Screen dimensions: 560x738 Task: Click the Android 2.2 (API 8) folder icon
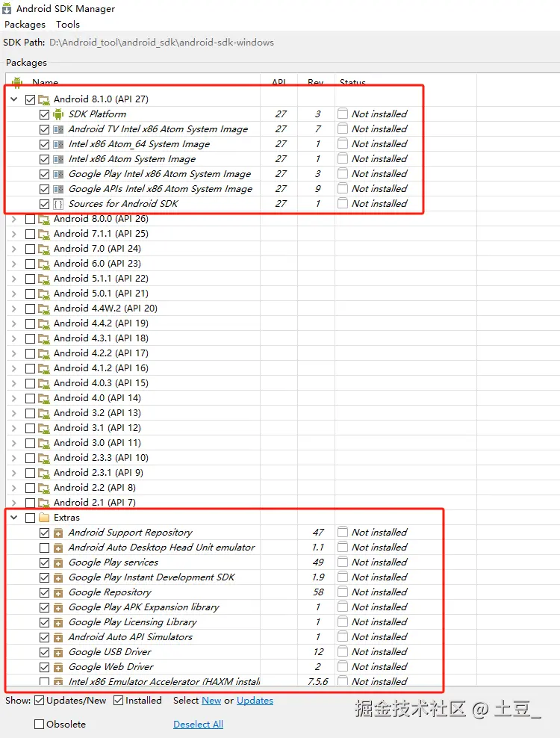coord(44,488)
